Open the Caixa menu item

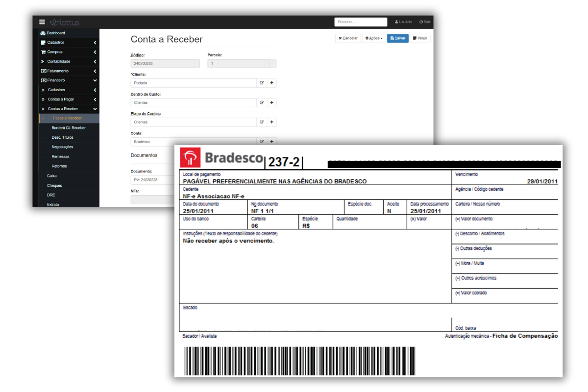69,175
